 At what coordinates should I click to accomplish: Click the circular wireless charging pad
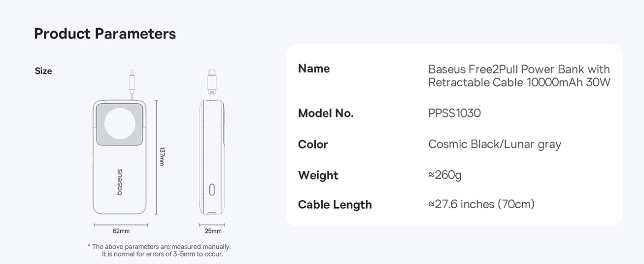(x=120, y=123)
